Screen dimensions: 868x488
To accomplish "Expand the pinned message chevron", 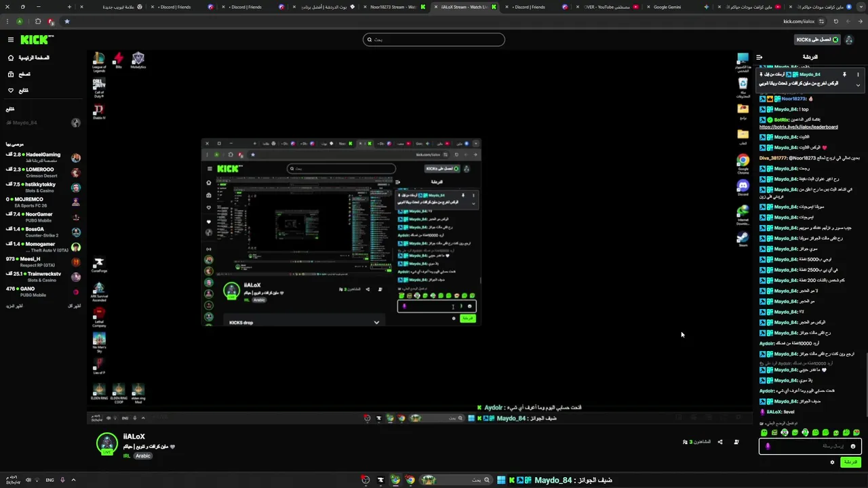I will pos(858,85).
